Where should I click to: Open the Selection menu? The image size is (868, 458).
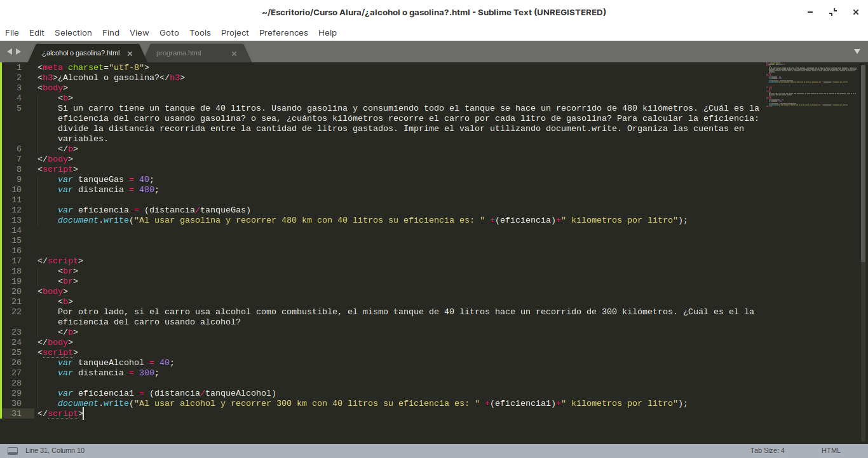73,32
